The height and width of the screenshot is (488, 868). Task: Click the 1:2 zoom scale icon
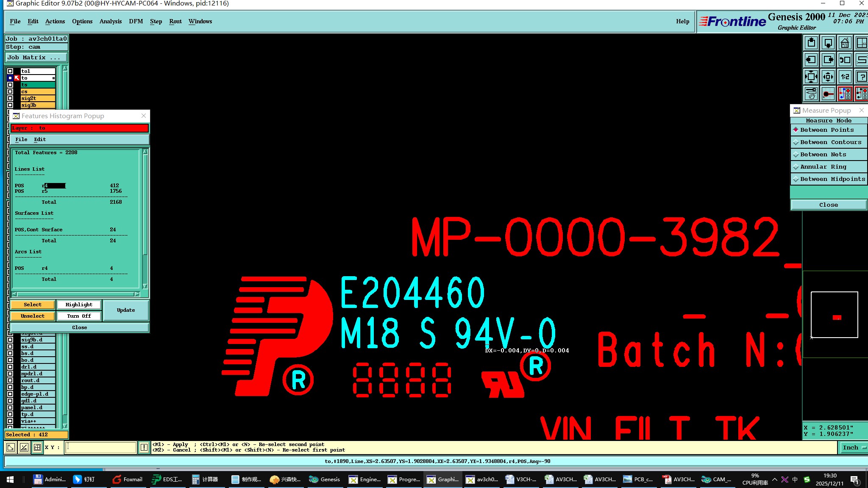point(845,77)
